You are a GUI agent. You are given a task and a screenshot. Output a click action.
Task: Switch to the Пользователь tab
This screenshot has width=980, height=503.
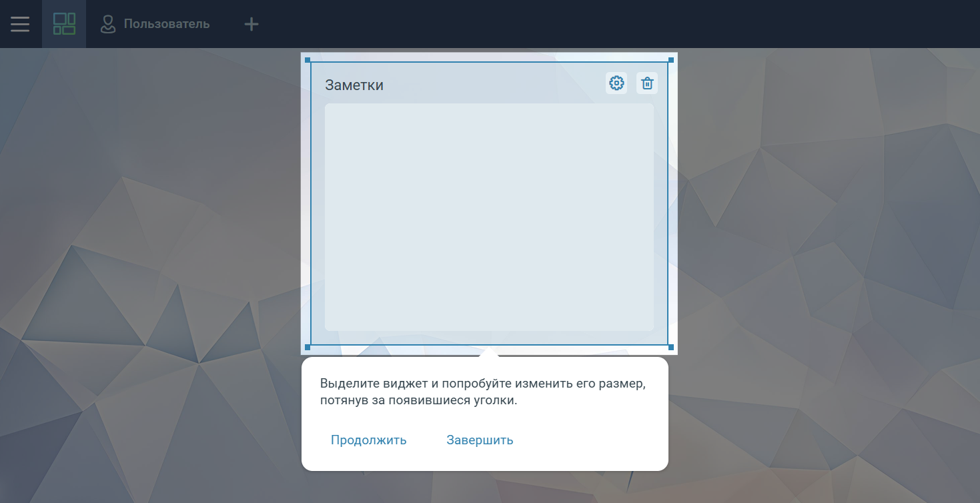pyautogui.click(x=166, y=24)
